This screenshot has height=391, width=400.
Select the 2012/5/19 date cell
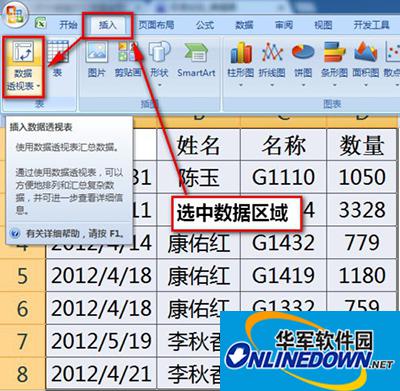pos(101,341)
